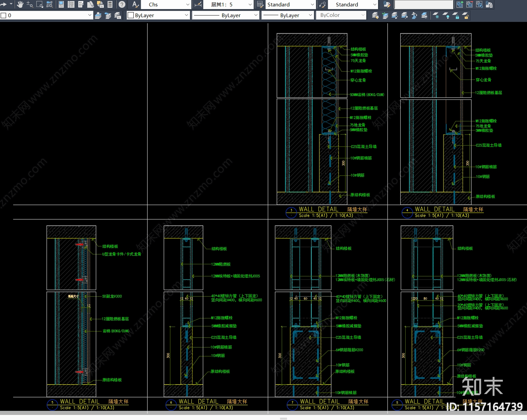
Task: Open Tool Palettes window icon
Action: tap(81, 4)
